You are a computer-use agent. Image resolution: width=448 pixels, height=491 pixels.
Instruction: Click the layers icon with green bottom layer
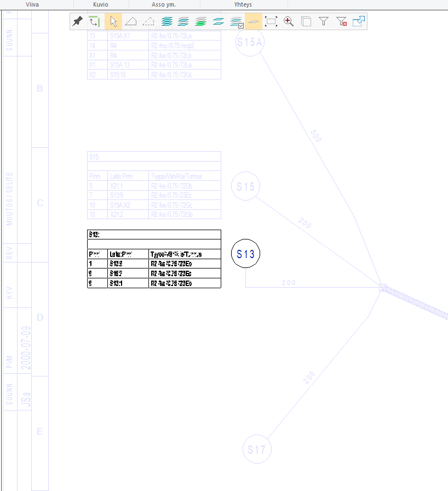click(201, 21)
